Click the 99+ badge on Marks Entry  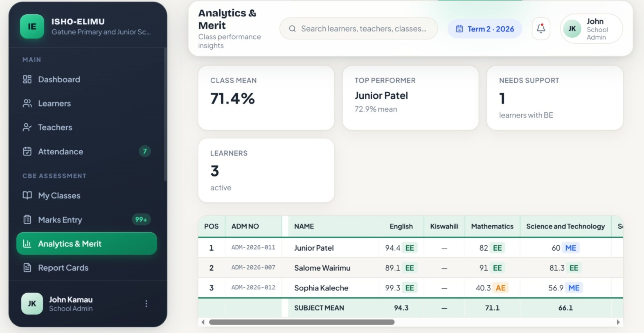point(141,220)
